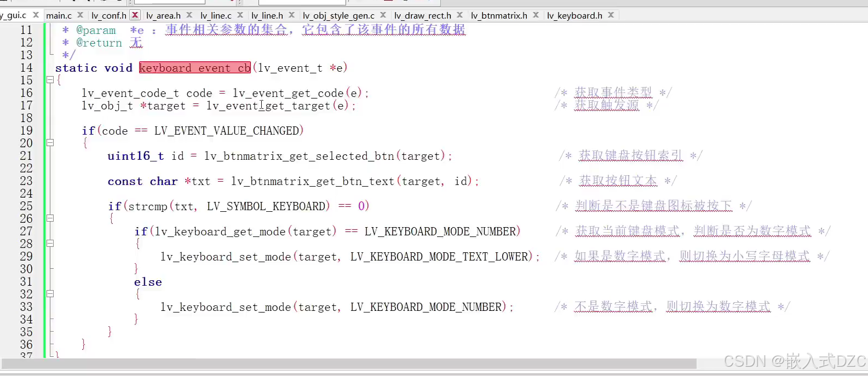868x376 pixels.
Task: Open the lv_area.h tab
Action: 163,15
